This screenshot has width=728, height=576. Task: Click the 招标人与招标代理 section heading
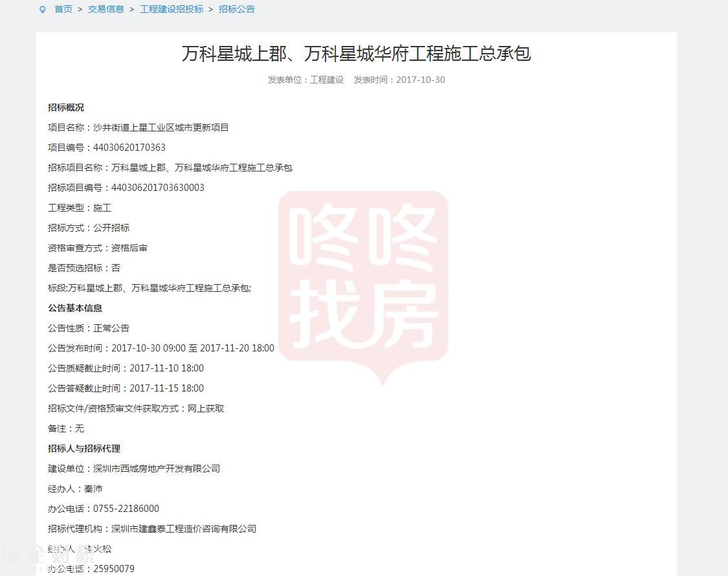(x=84, y=449)
